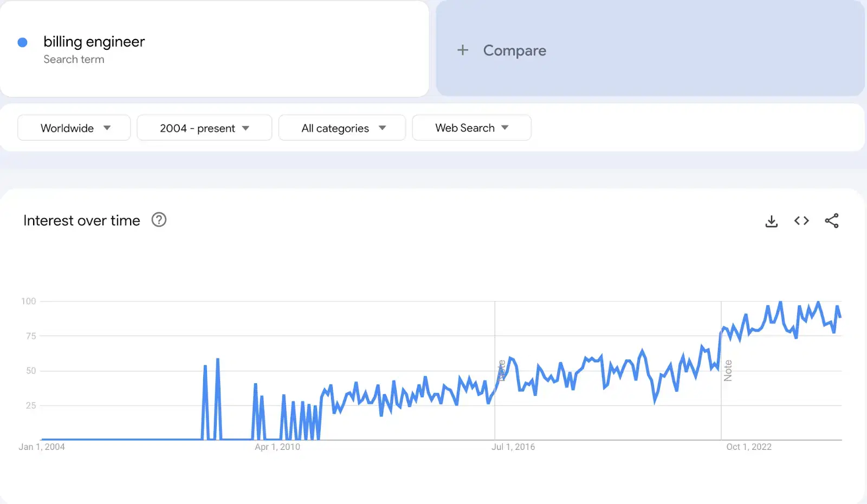
Task: Open the Worldwide region dropdown
Action: coord(74,128)
